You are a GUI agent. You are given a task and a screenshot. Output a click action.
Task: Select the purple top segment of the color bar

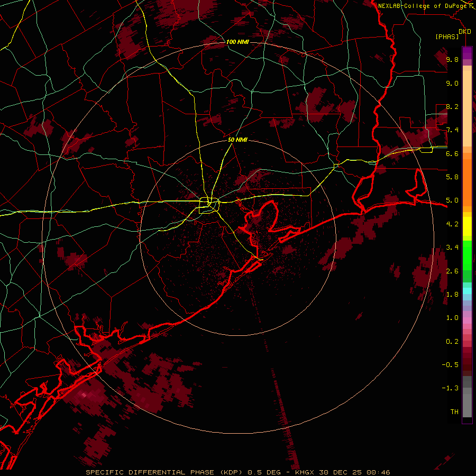pos(467,53)
